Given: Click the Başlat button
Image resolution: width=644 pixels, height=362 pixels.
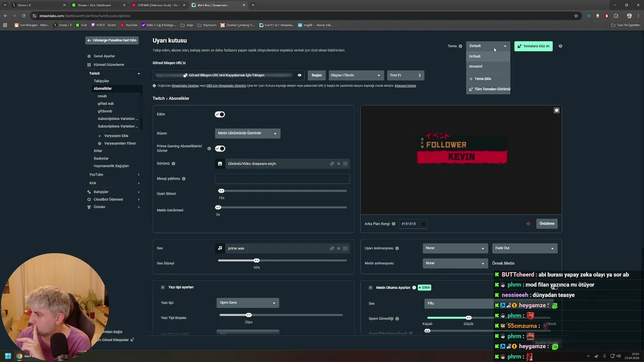Looking at the screenshot, I should 316,75.
